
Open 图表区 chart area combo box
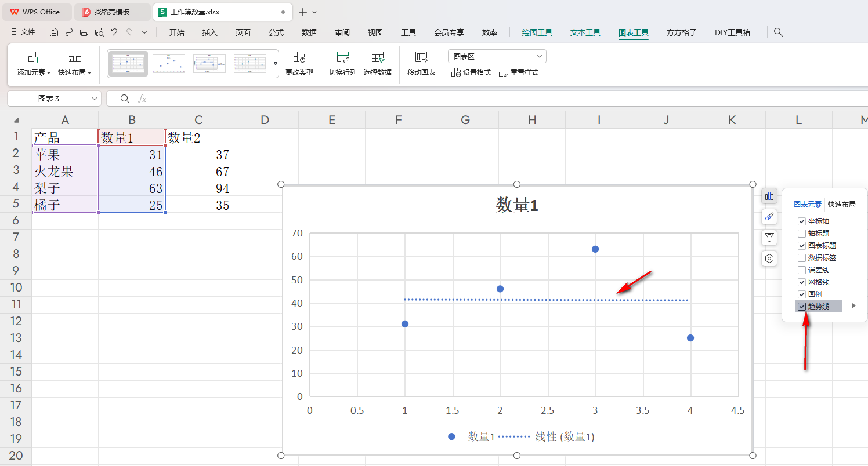click(x=497, y=56)
